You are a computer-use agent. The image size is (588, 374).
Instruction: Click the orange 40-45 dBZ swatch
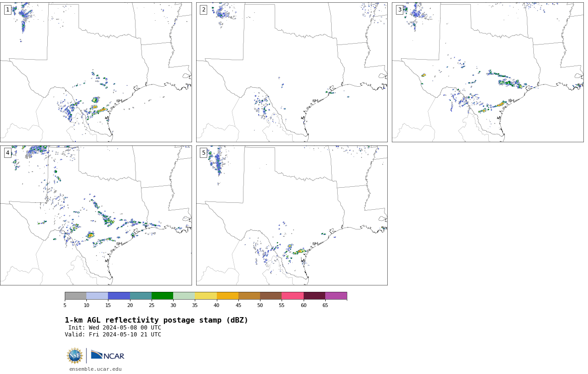pos(227,296)
